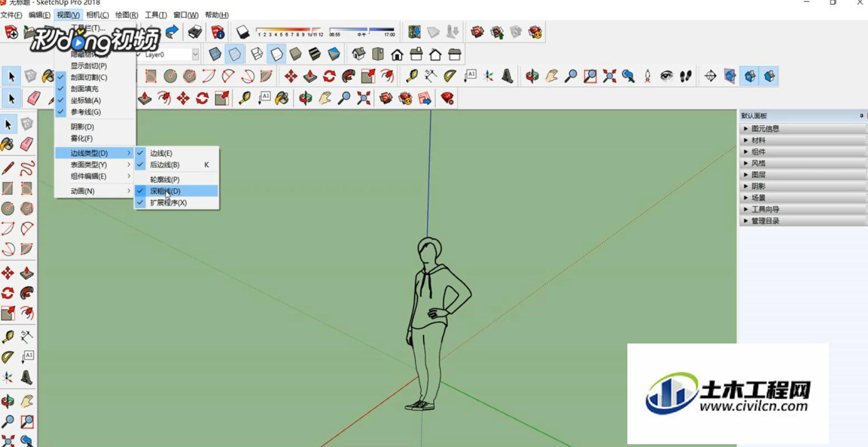
Task: Choose 后边线(B) in the submenu
Action: click(176, 164)
